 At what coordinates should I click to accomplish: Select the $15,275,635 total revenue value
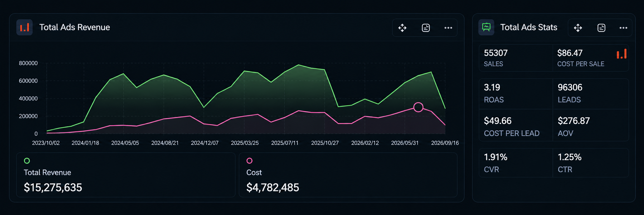tap(53, 187)
